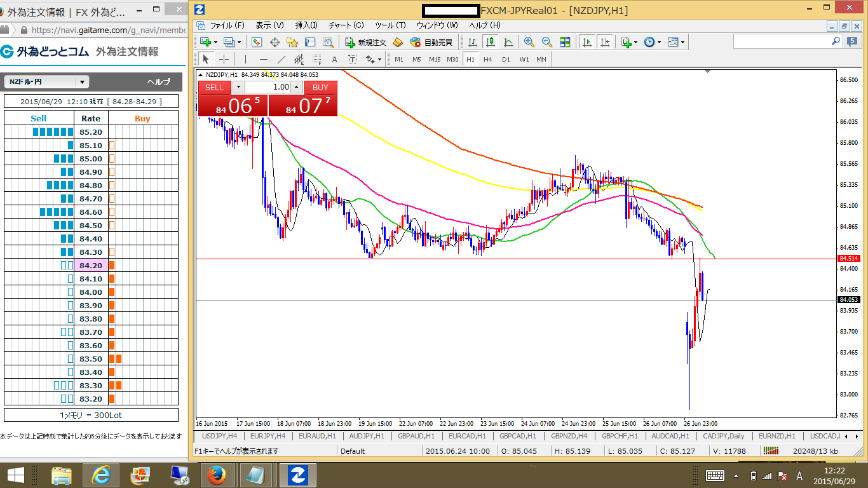This screenshot has width=868, height=488.
Task: Click the new chart icon
Action: click(x=206, y=42)
